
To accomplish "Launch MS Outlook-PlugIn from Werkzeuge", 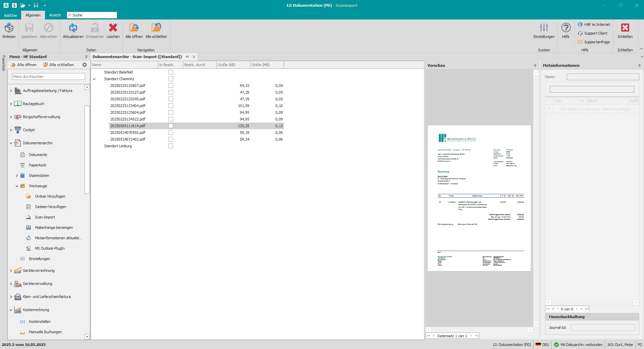I will pos(49,248).
